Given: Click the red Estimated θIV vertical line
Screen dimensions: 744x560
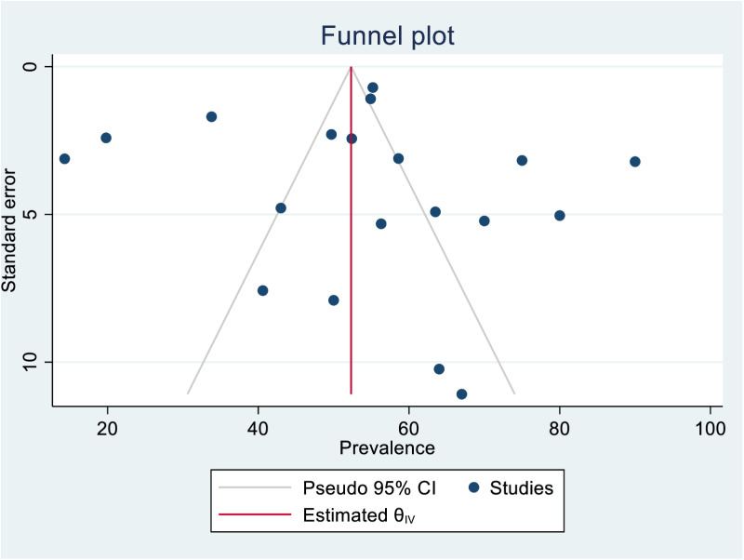Looking at the screenshot, I should [352, 230].
